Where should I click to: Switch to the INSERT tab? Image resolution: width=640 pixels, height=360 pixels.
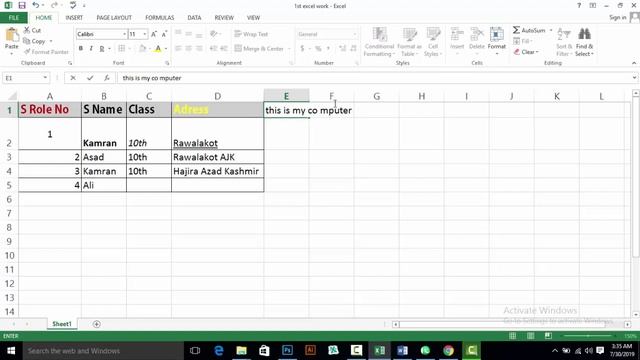(x=74, y=18)
